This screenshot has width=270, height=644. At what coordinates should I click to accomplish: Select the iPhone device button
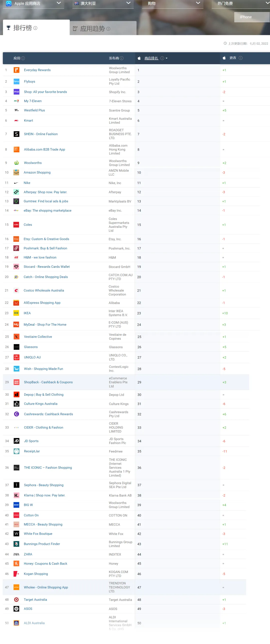click(x=252, y=17)
